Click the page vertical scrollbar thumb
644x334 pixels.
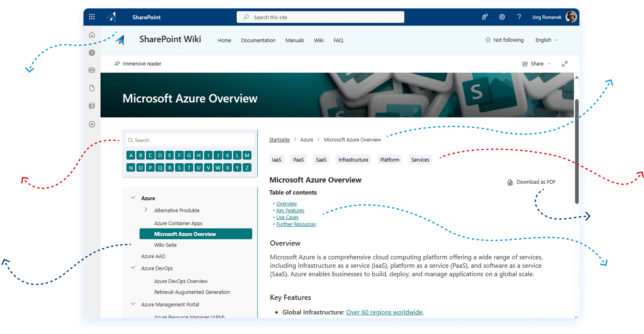click(577, 151)
